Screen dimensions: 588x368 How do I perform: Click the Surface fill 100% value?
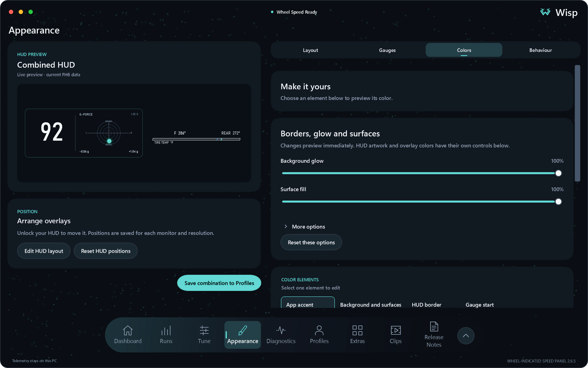557,189
